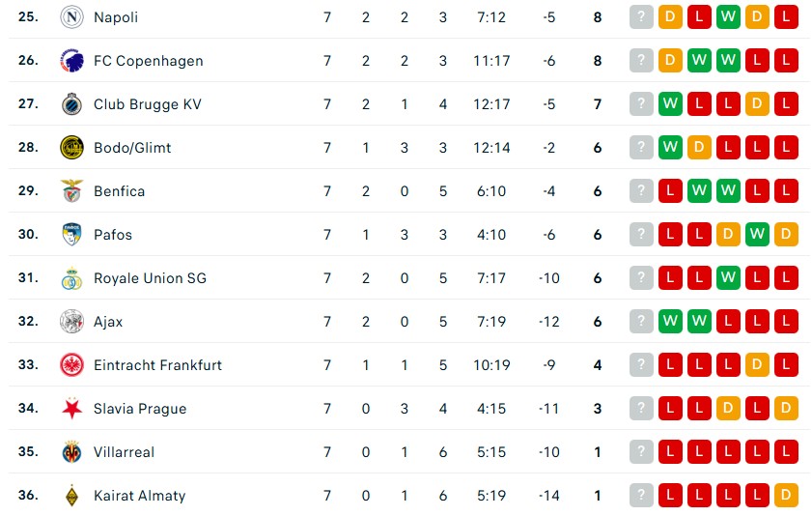Click the FC Copenhagen club crest
Screen dimensions: 812x516
click(71, 61)
